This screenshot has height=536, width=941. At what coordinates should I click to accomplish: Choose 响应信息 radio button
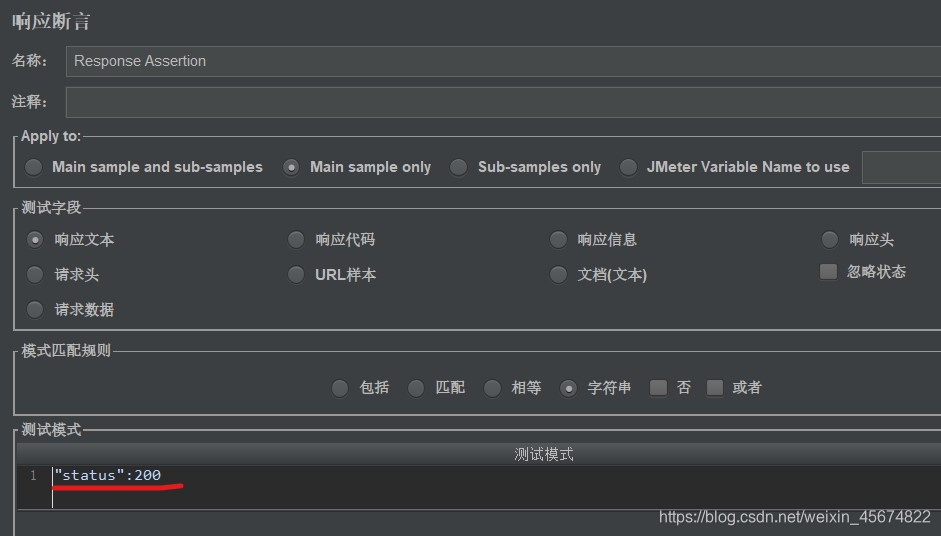(x=558, y=239)
